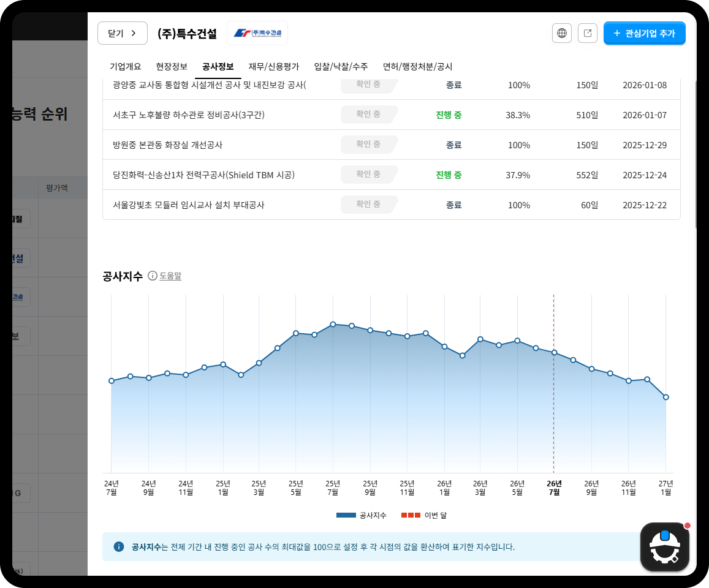Click date 2025-12-22

pyautogui.click(x=644, y=205)
